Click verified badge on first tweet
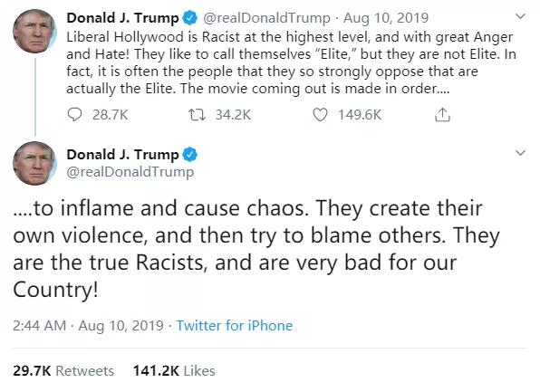The image size is (540, 392). [x=189, y=18]
